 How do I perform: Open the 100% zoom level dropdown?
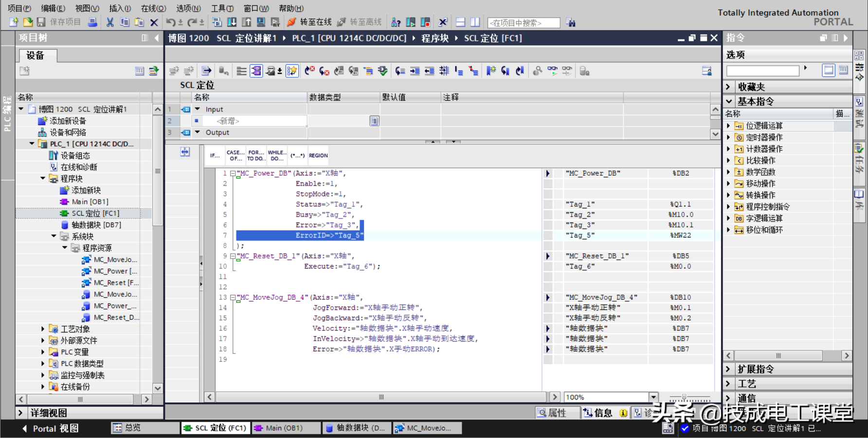tap(653, 397)
